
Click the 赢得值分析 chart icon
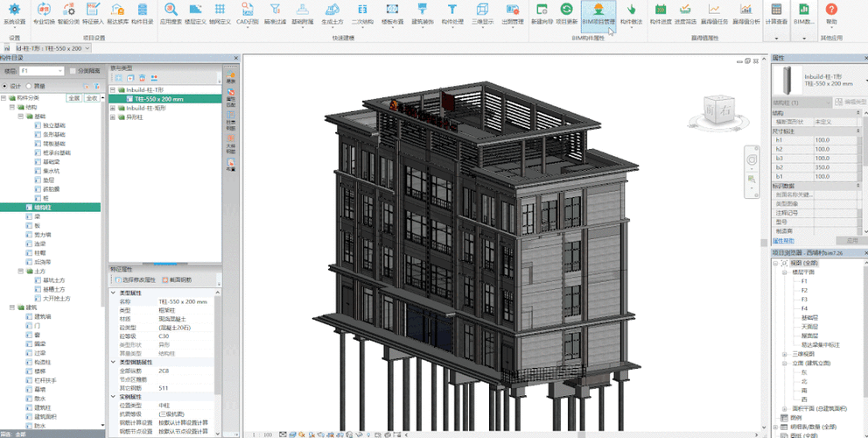pos(745,10)
